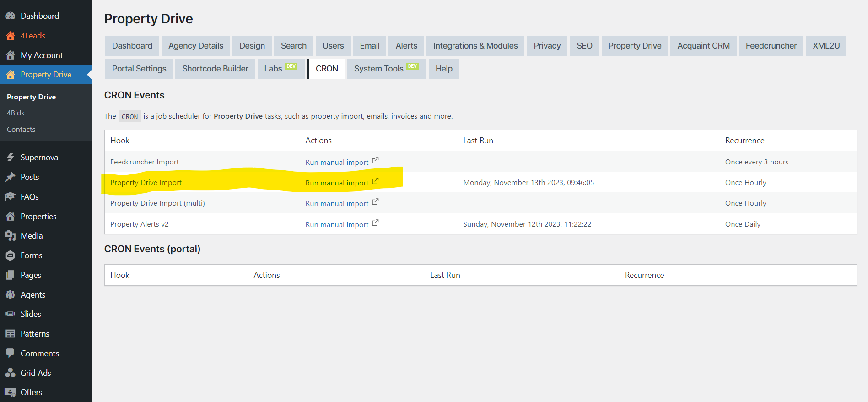This screenshot has width=868, height=402.
Task: Click the Posts pushpin icon
Action: [10, 177]
